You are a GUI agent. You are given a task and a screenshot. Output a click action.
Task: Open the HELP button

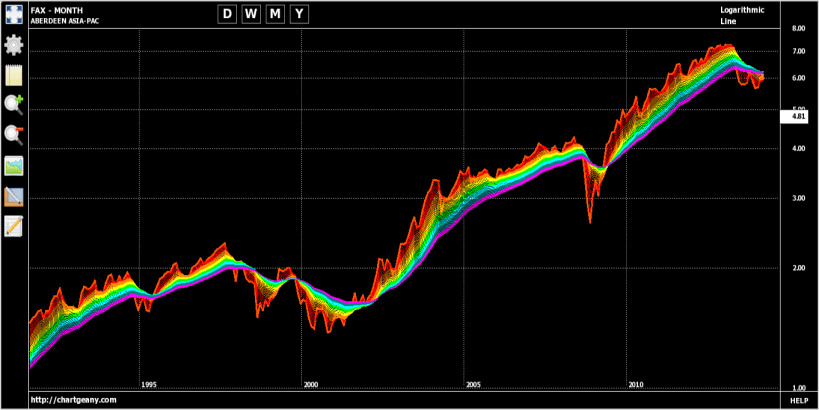click(799, 401)
